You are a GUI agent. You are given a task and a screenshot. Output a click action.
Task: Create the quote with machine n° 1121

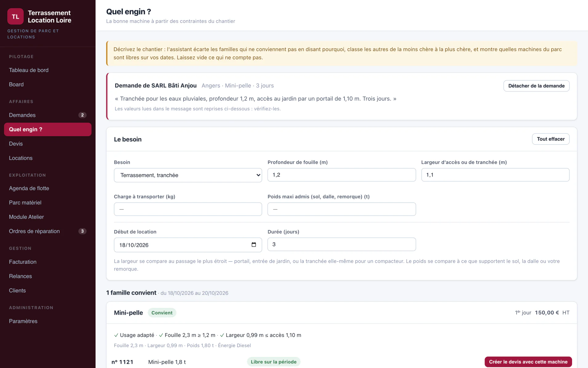coord(528,362)
